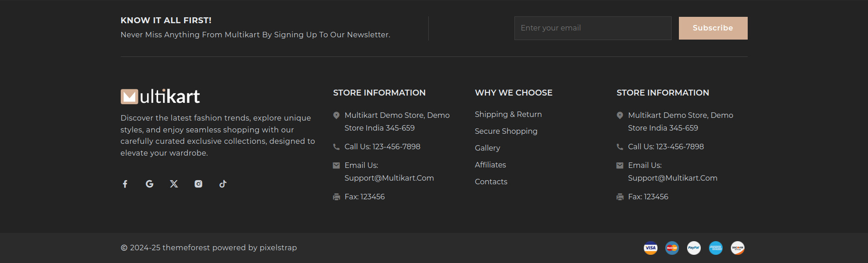
Task: Click the Discover payment icon
Action: click(738, 248)
